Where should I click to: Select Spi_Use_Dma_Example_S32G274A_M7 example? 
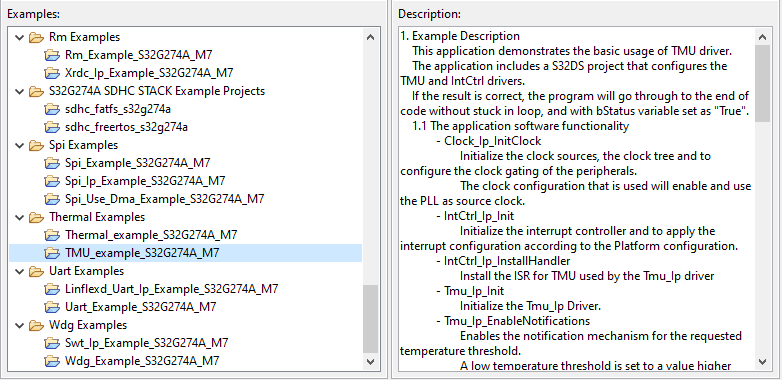click(x=165, y=199)
